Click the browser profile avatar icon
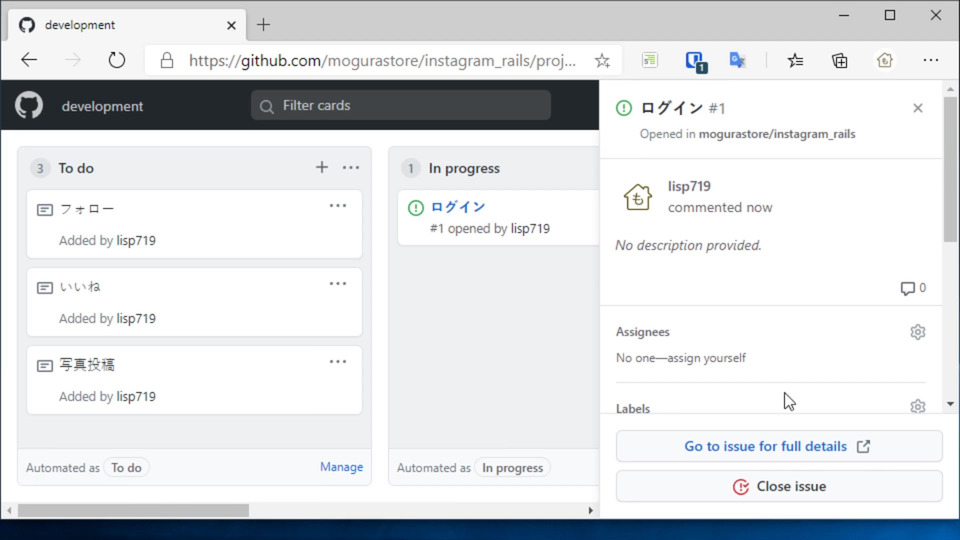 point(885,60)
